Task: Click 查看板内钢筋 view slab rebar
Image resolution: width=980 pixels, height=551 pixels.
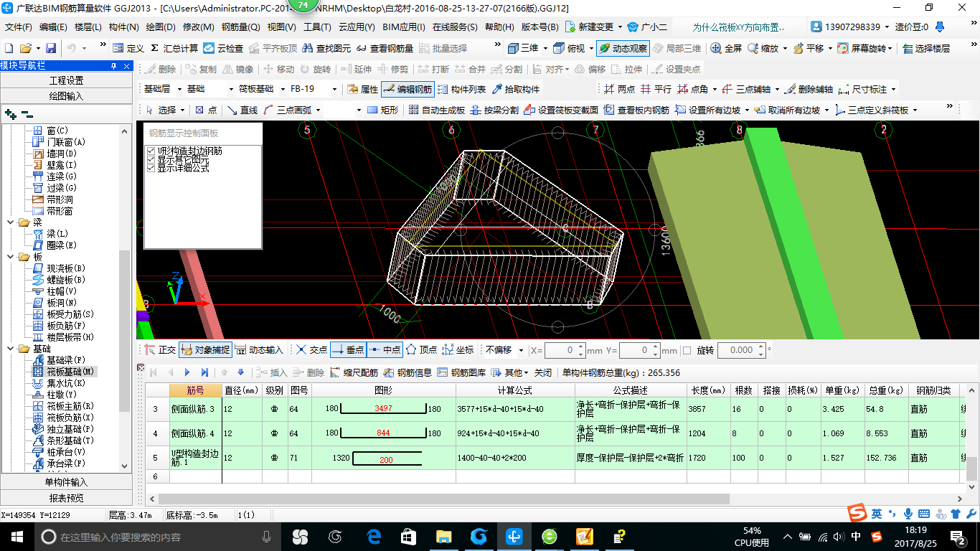Action: 637,110
